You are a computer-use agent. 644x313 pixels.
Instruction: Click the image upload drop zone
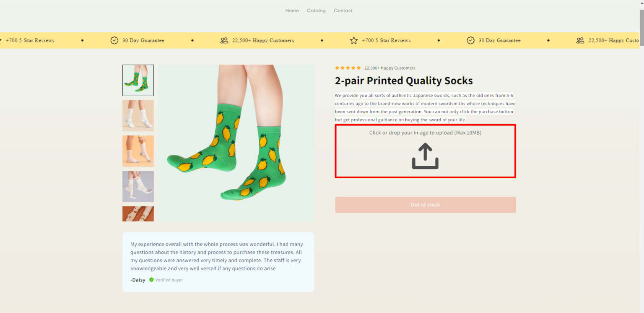(425, 151)
